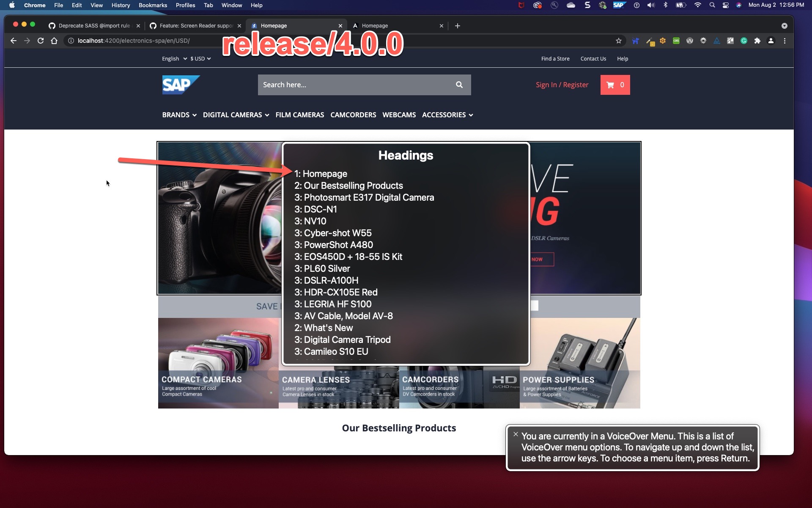
Task: Click the browser home icon
Action: coord(54,41)
